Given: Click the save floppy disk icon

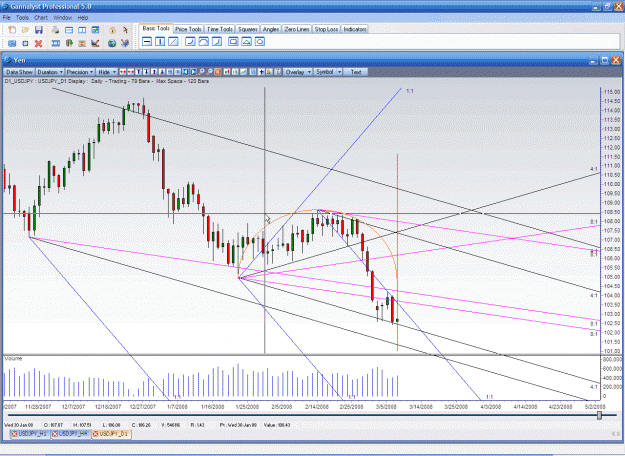Looking at the screenshot, I should pyautogui.click(x=39, y=30).
